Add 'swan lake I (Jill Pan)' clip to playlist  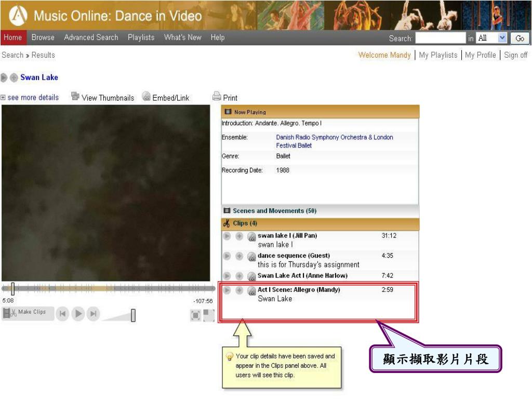pyautogui.click(x=239, y=236)
